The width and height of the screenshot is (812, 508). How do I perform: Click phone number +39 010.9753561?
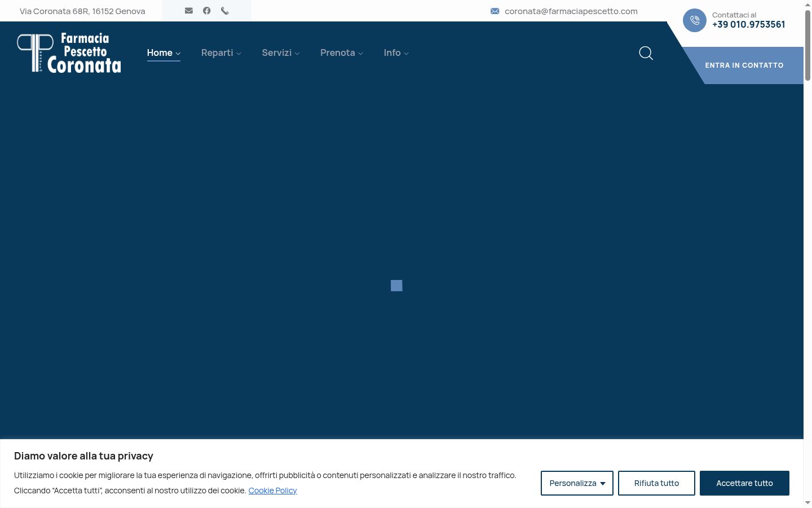click(748, 24)
